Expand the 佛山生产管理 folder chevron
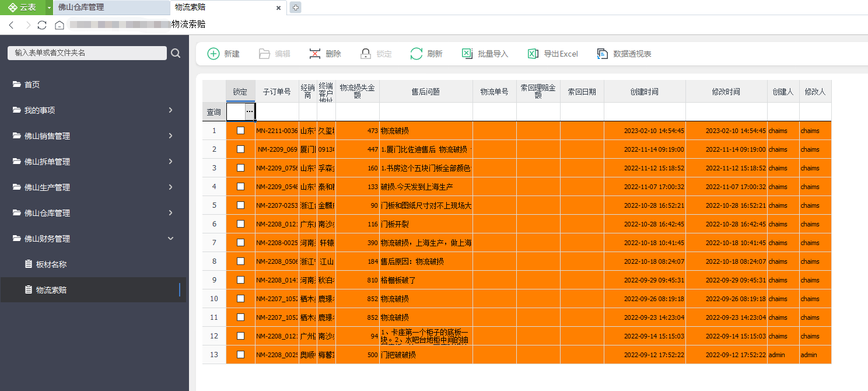Screen dimensions: 868x391 coord(170,187)
